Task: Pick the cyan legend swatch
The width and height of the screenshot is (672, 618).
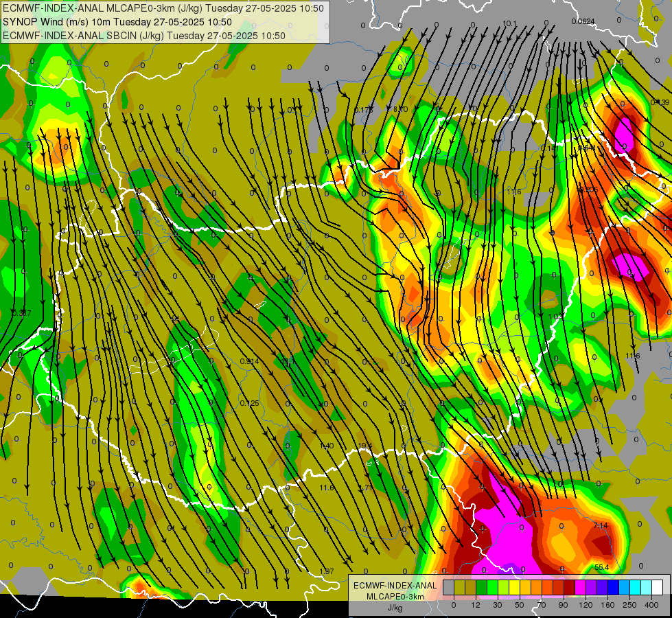Action: pos(636,587)
